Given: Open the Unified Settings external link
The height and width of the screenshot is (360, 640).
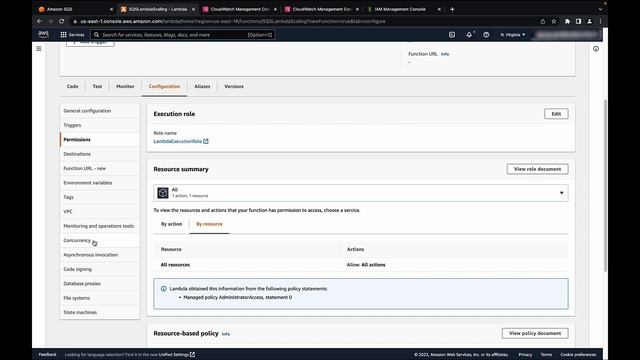Looking at the screenshot, I should pyautogui.click(x=177, y=354).
